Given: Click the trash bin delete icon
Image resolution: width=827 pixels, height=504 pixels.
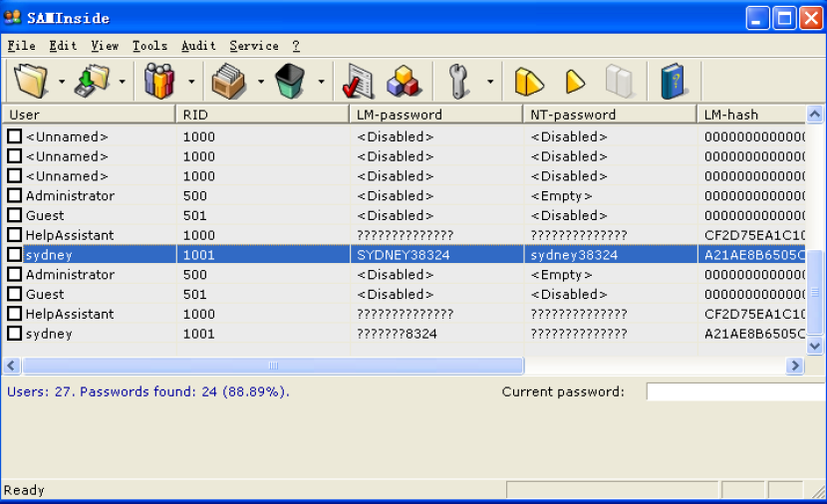Looking at the screenshot, I should pyautogui.click(x=290, y=82).
